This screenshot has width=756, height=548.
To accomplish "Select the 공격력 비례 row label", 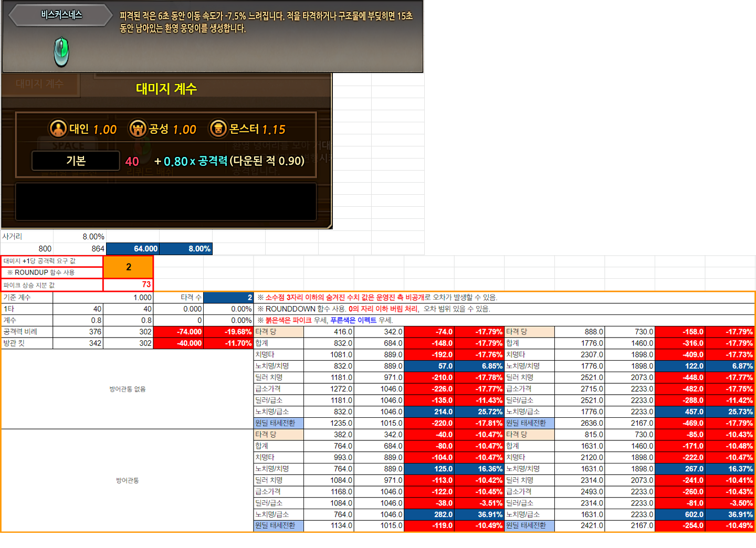I will [27, 332].
